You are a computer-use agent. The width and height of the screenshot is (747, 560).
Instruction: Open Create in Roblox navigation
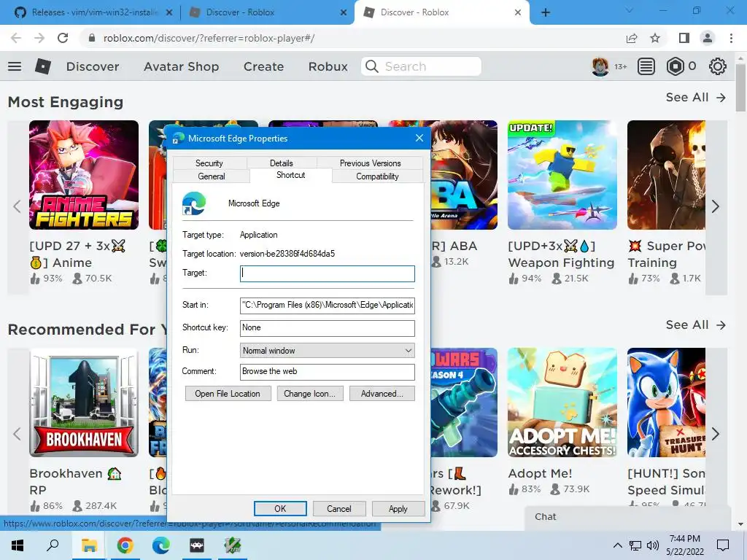tap(263, 66)
